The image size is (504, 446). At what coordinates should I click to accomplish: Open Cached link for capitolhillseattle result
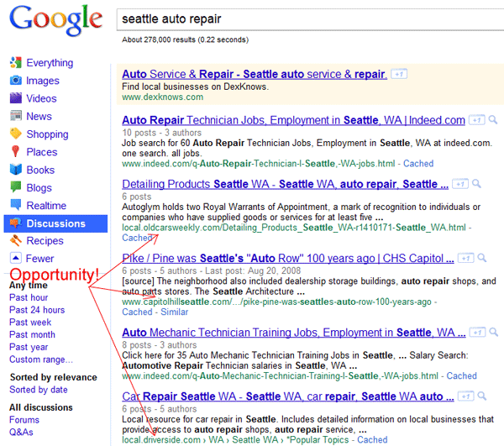tap(137, 312)
